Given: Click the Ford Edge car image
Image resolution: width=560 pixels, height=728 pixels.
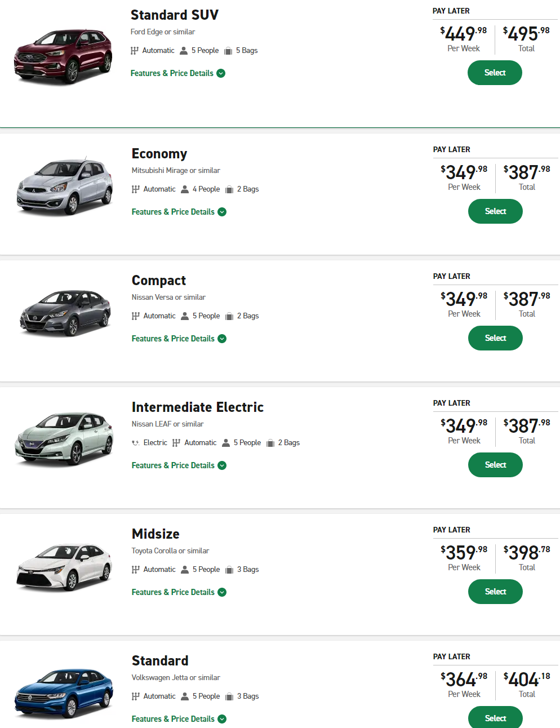Looking at the screenshot, I should (x=63, y=56).
